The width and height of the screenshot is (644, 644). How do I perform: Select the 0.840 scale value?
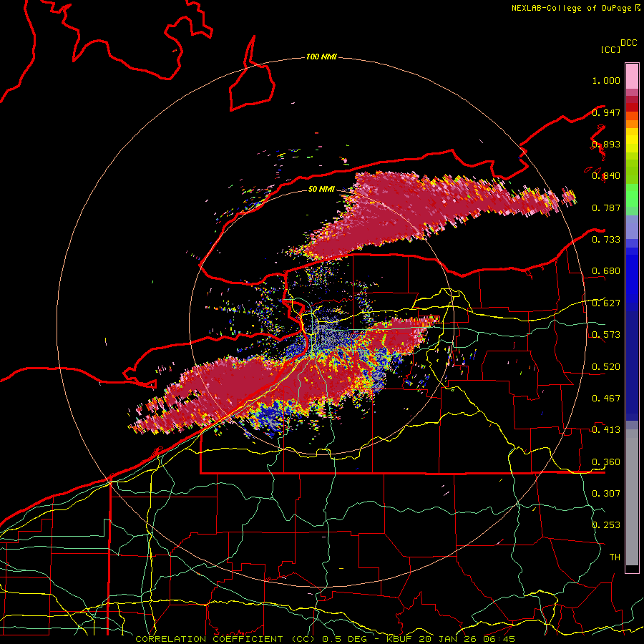(606, 176)
